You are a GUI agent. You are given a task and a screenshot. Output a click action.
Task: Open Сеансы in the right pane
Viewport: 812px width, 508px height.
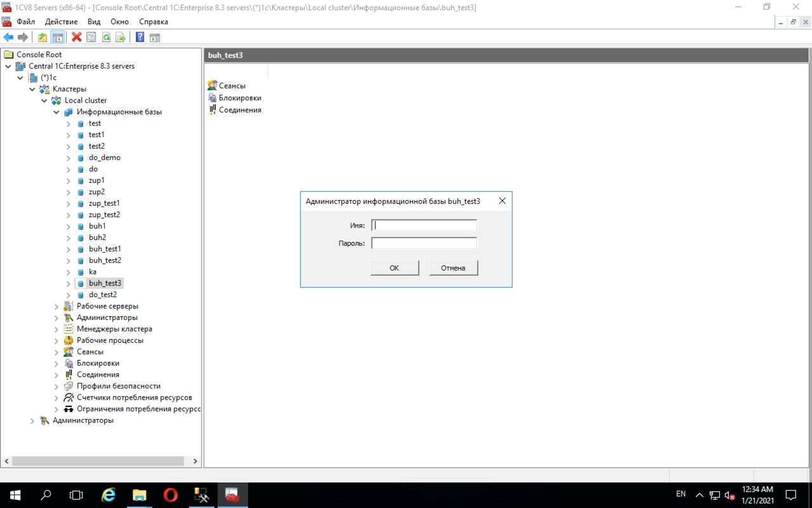coord(232,86)
